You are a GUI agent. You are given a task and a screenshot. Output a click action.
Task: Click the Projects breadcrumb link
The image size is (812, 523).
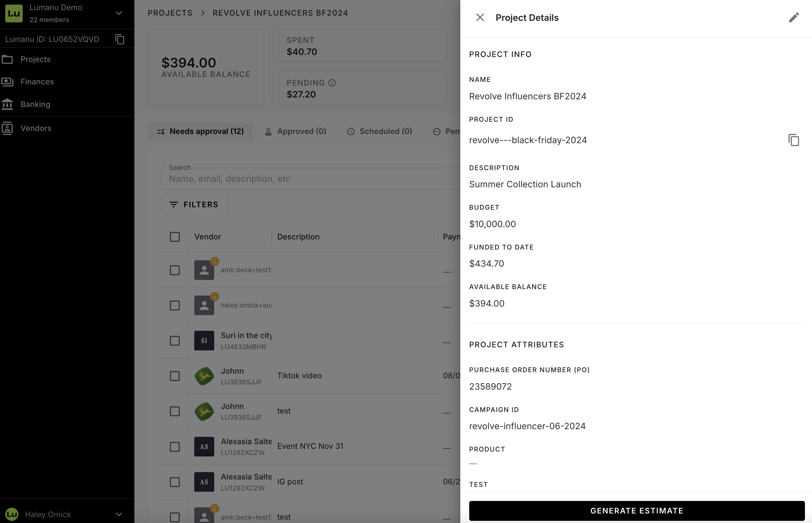point(170,13)
